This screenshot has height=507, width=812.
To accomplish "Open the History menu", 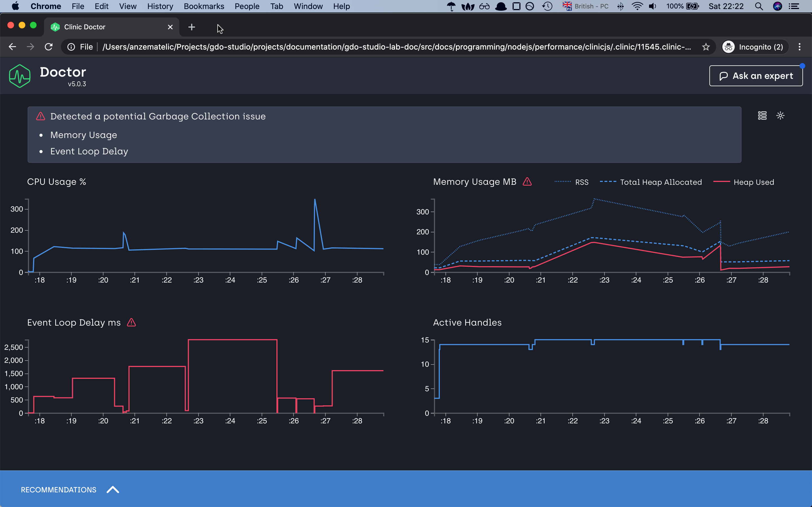I will [x=160, y=6].
